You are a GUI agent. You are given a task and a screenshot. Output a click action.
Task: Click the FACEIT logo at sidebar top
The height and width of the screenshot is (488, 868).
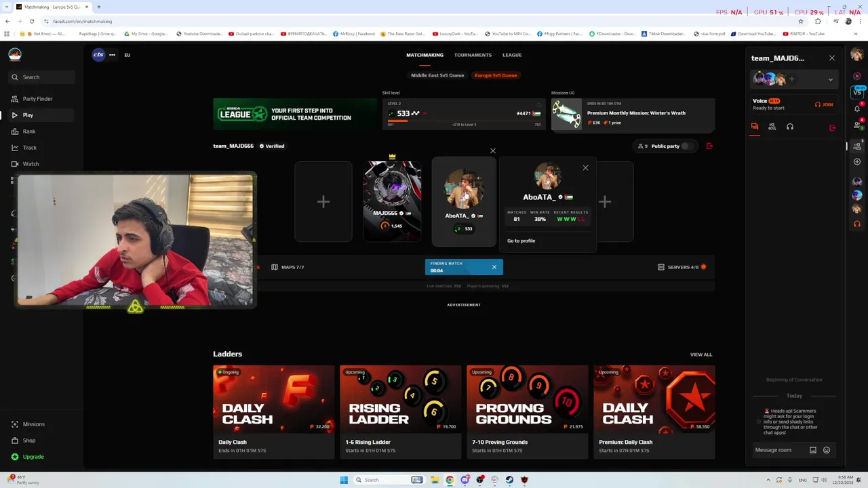15,55
